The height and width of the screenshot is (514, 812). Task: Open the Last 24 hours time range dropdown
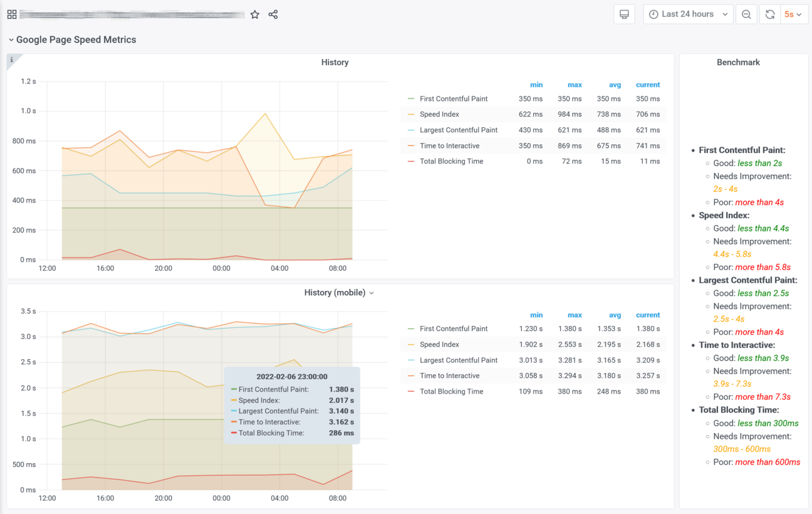point(688,14)
